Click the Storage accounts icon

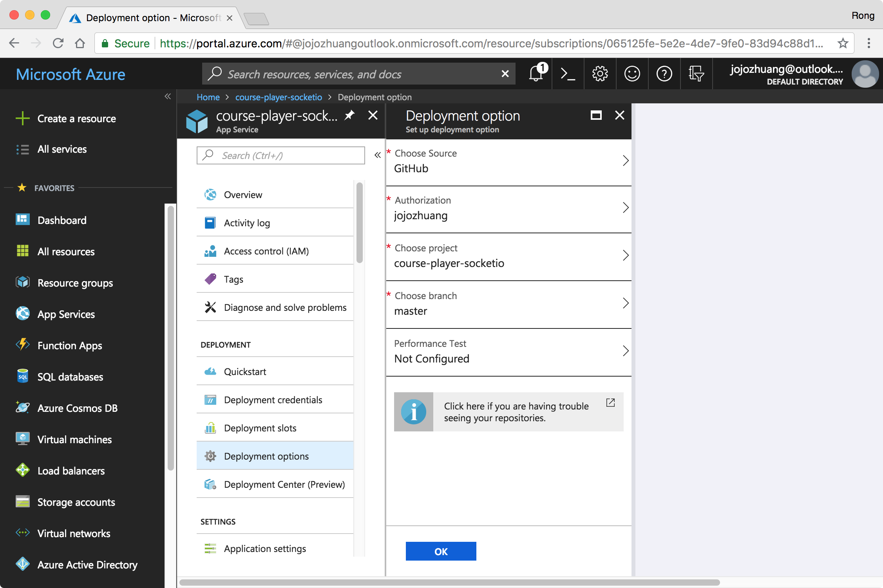[22, 501]
